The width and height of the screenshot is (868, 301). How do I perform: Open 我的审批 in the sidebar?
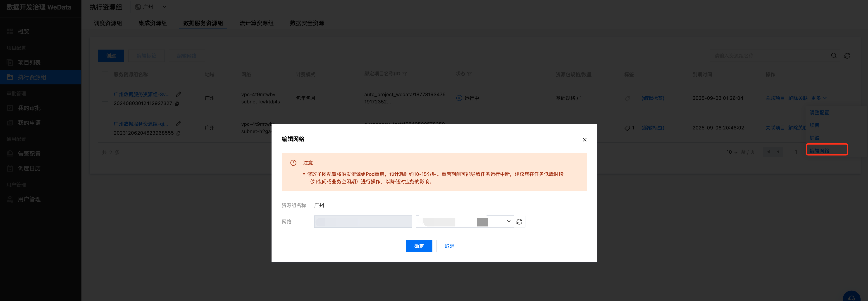(x=41, y=108)
